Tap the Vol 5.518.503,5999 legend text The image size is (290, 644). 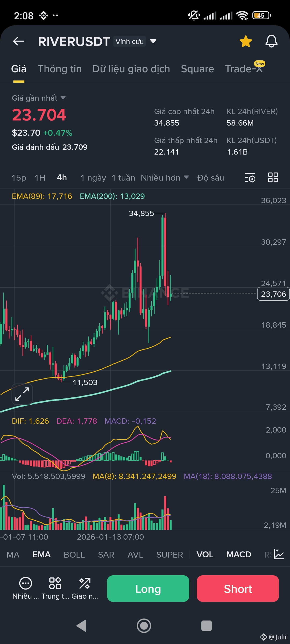tap(48, 476)
